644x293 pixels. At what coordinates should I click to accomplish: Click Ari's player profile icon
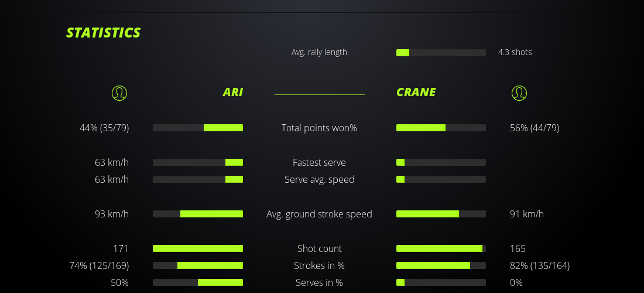click(x=119, y=93)
